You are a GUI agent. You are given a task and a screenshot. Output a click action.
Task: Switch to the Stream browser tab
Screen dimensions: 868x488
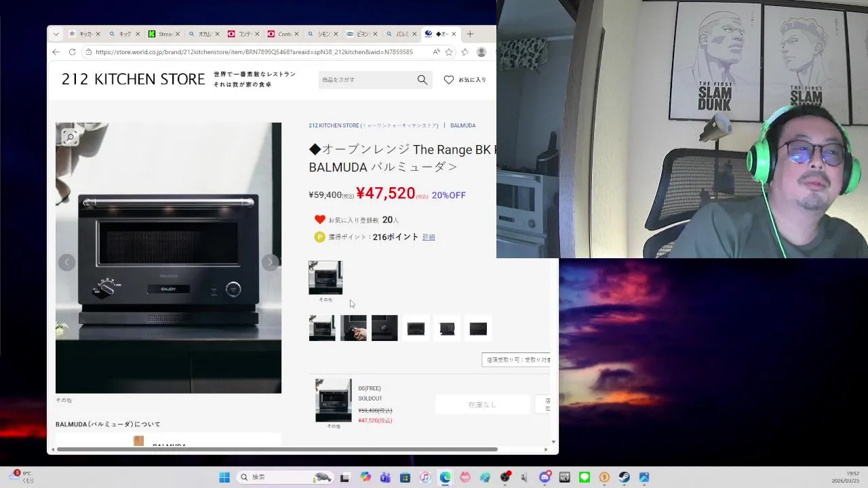165,34
